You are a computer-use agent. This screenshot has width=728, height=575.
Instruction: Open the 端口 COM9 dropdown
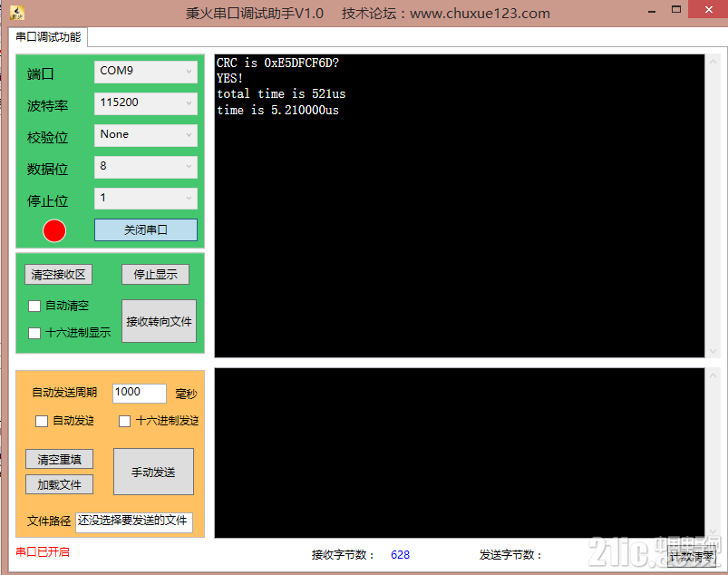(146, 72)
